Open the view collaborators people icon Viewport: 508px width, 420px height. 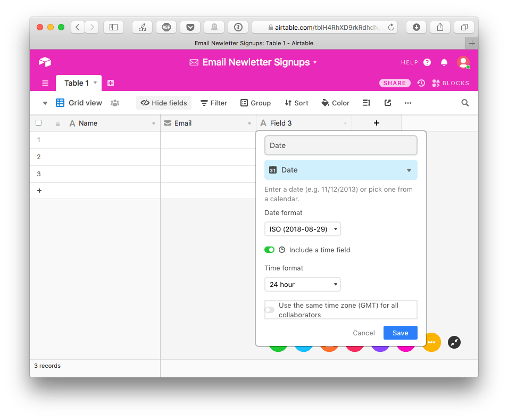pos(115,103)
